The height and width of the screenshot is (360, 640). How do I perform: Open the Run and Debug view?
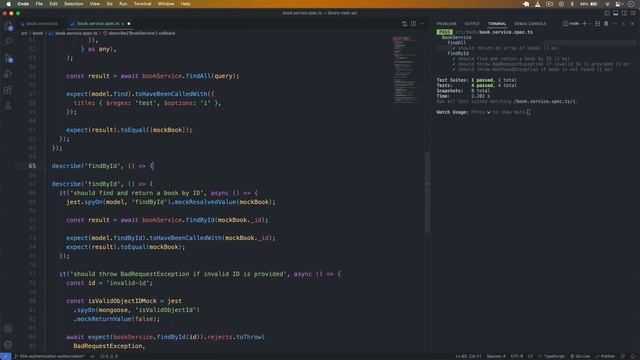point(8,74)
